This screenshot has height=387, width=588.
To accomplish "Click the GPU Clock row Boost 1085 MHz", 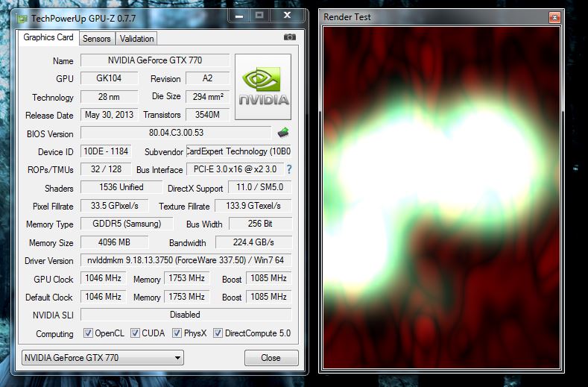I will click(268, 278).
